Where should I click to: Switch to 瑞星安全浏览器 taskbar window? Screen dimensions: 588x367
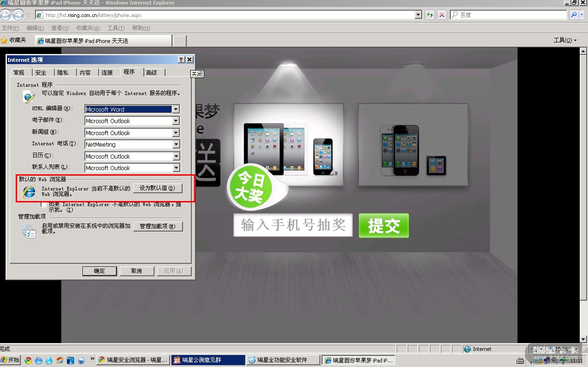pos(133,360)
